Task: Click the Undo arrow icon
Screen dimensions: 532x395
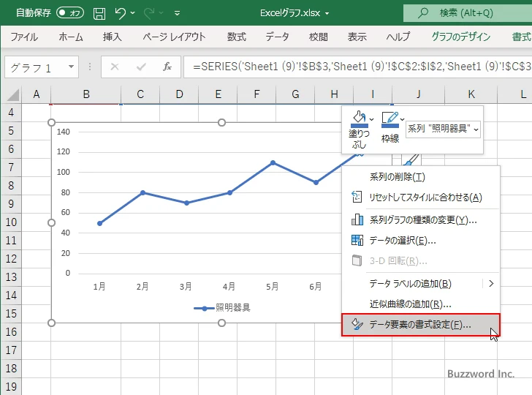Action: click(121, 12)
